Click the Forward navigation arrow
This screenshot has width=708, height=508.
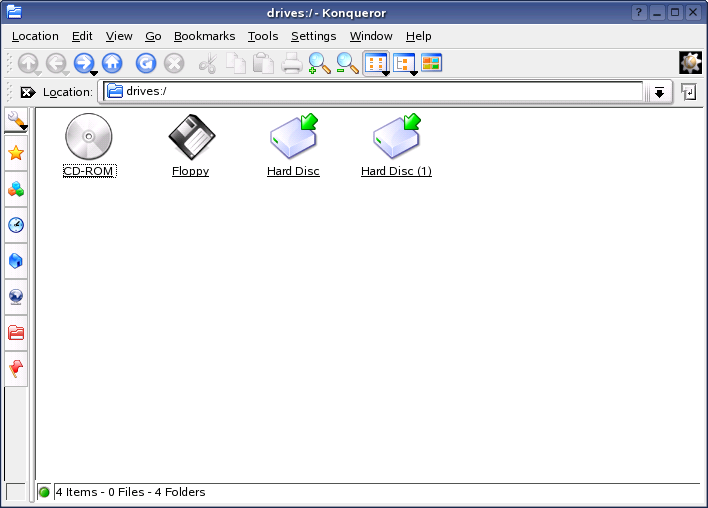click(84, 63)
